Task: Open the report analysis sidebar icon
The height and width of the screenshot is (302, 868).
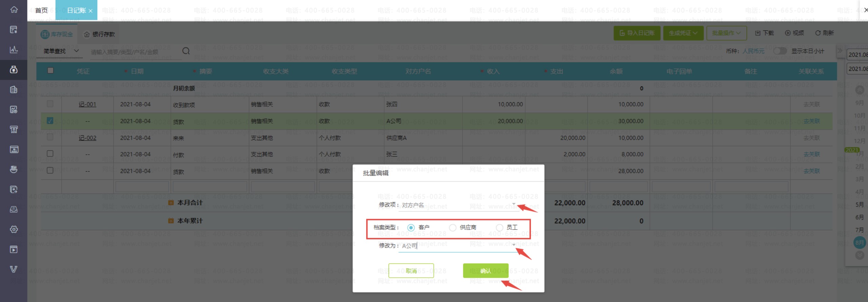Action: coord(14,109)
